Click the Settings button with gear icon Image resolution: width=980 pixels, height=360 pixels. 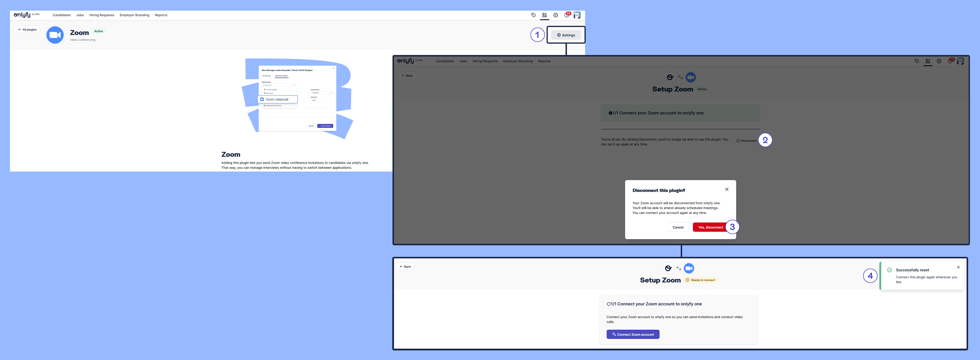[566, 35]
